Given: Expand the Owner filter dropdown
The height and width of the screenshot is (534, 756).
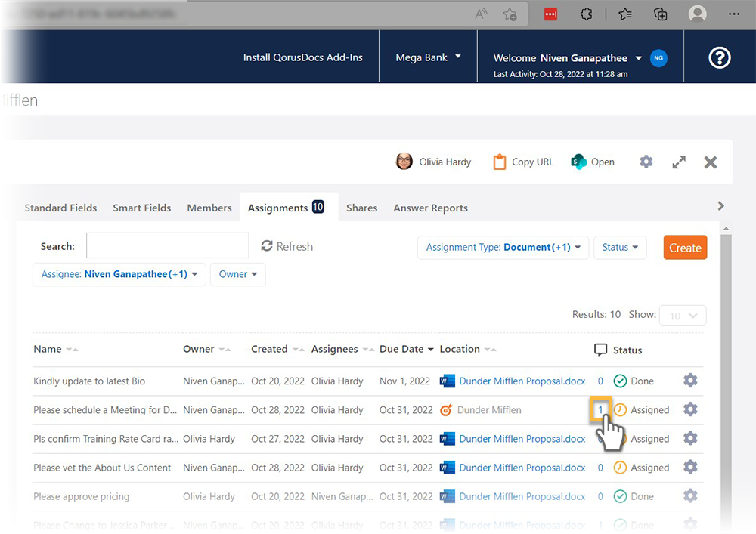Looking at the screenshot, I should click(237, 274).
